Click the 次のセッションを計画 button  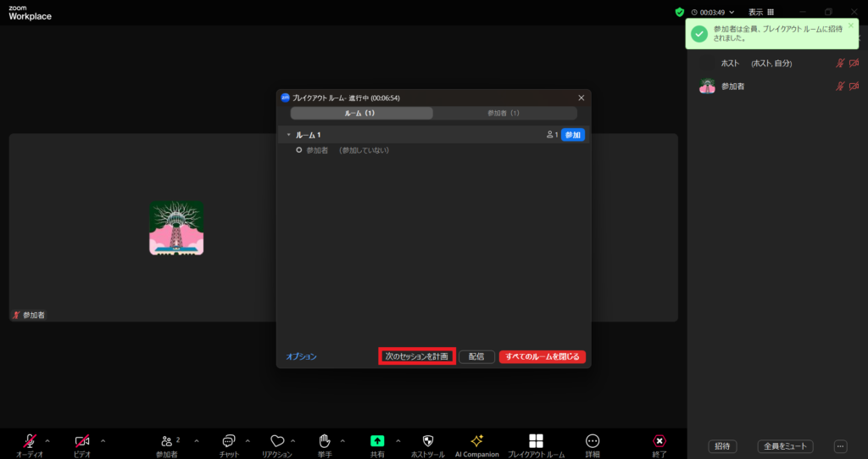click(416, 356)
